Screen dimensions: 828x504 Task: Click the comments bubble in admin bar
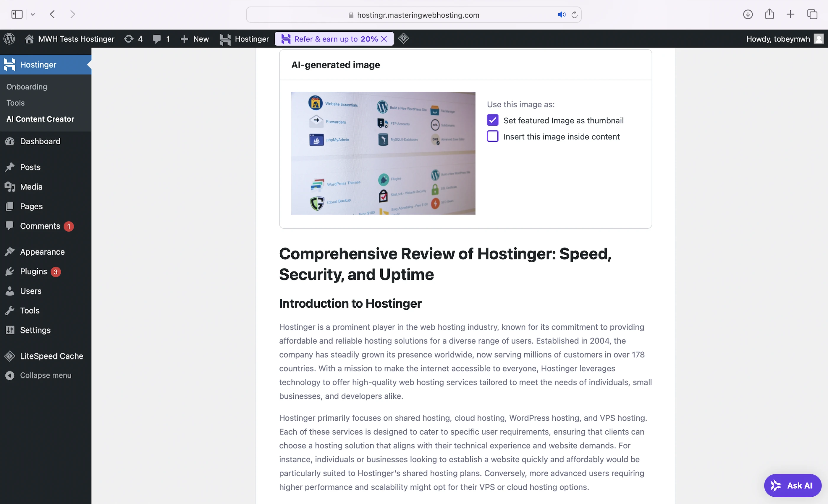click(161, 39)
